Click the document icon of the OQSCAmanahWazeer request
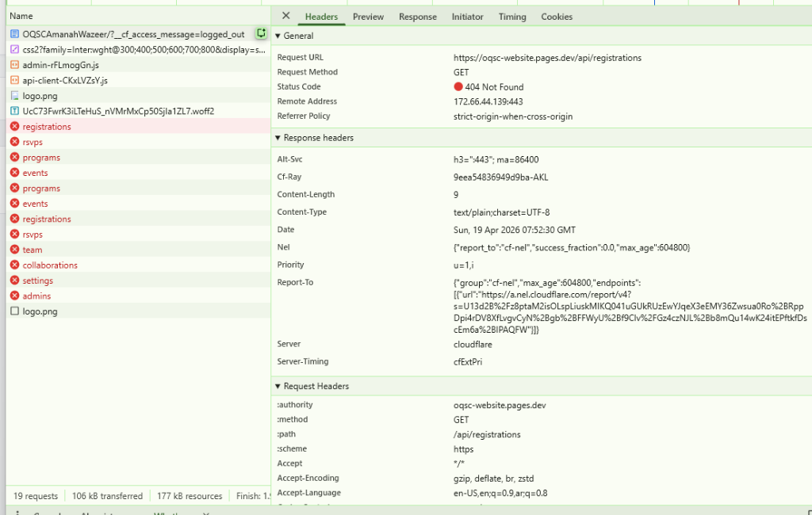 pyautogui.click(x=14, y=34)
